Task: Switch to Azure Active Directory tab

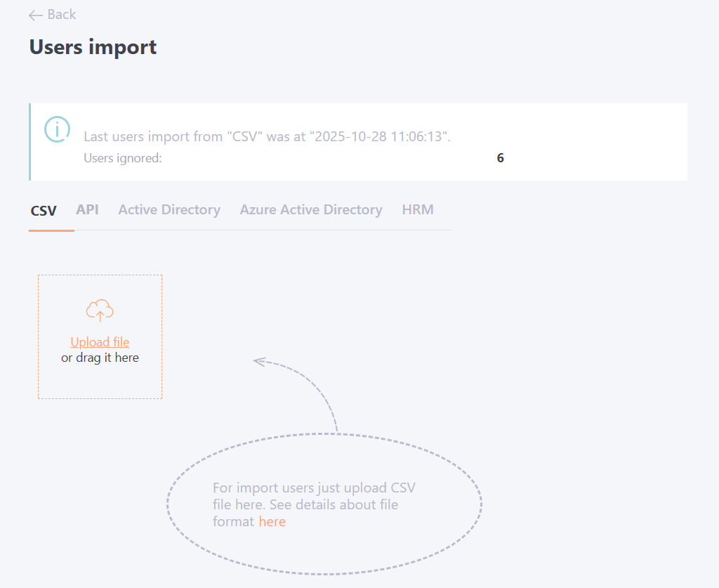Action: coord(311,209)
